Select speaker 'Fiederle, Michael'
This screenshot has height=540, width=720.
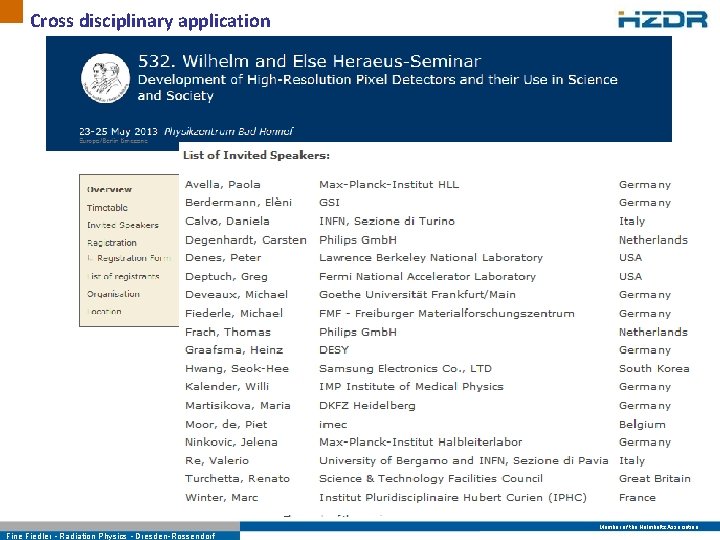pos(234,314)
